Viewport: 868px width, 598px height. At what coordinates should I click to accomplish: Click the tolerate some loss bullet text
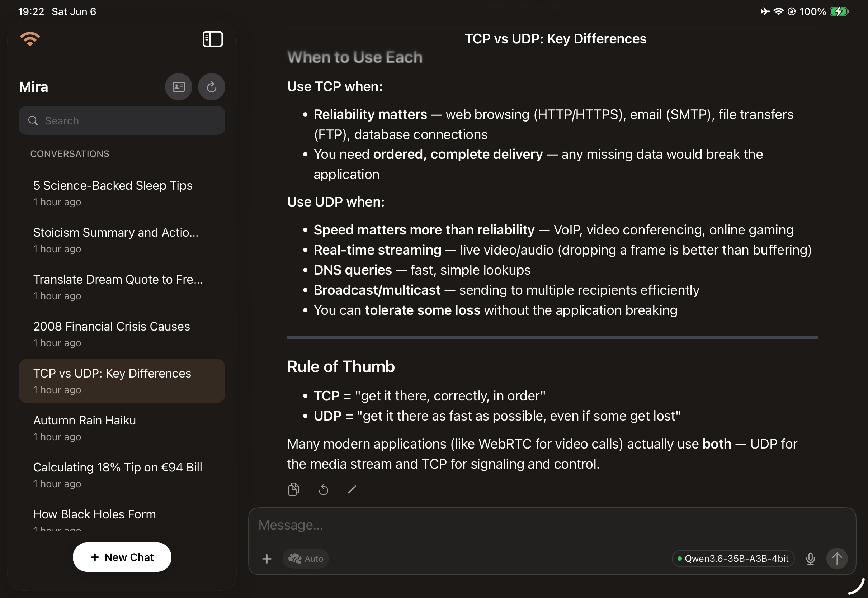495,310
